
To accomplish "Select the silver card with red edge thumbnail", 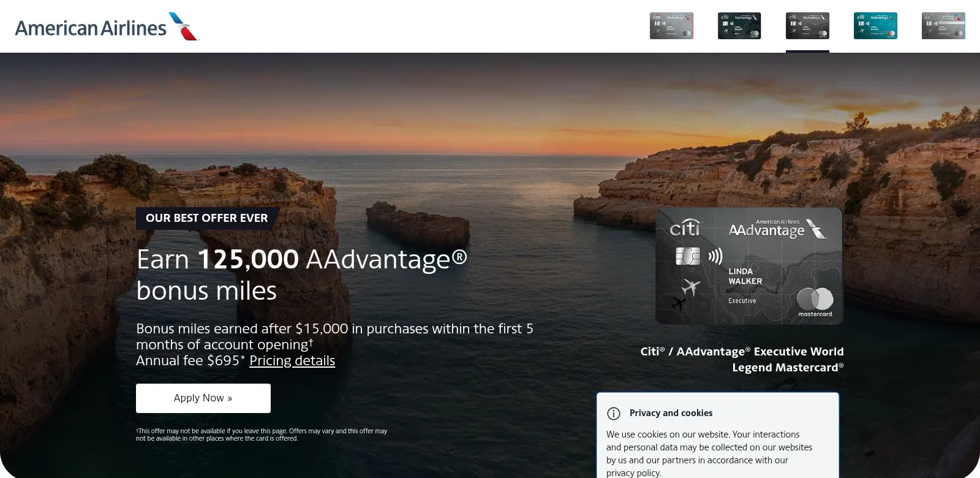I will click(671, 26).
